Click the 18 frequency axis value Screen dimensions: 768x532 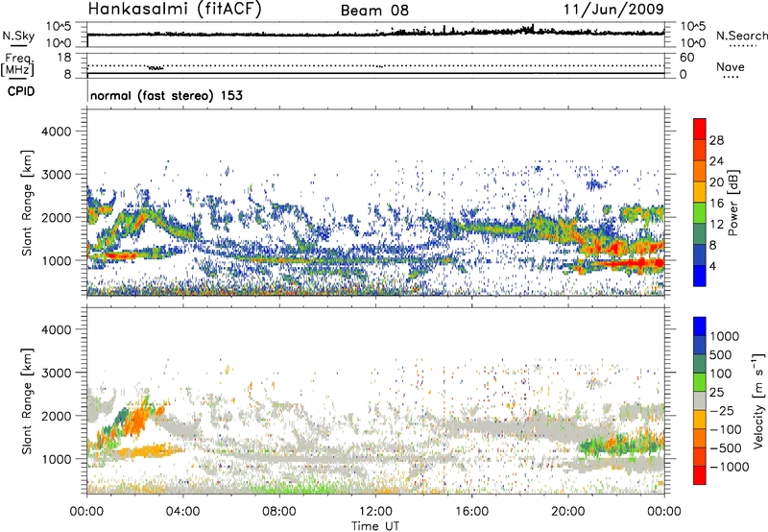(64, 58)
